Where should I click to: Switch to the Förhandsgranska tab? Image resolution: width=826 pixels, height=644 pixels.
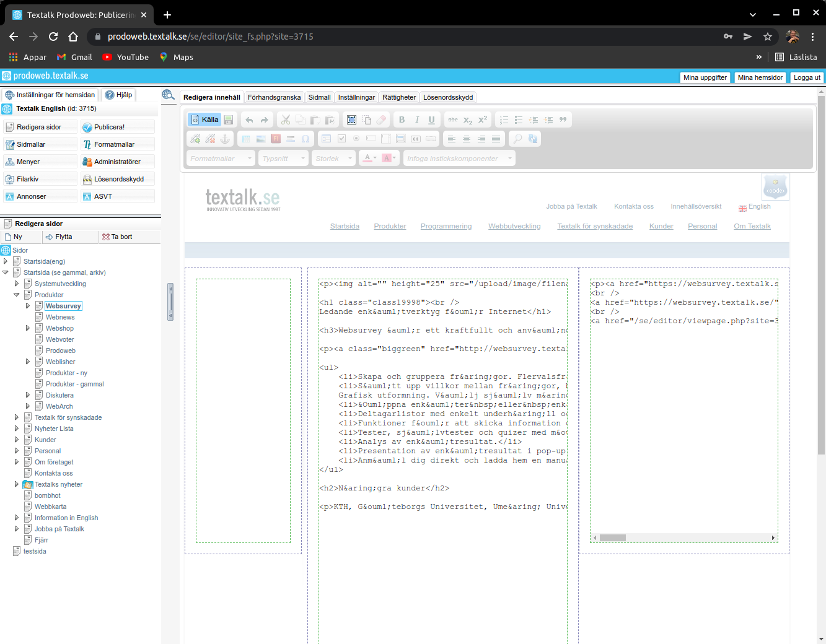[x=274, y=97]
